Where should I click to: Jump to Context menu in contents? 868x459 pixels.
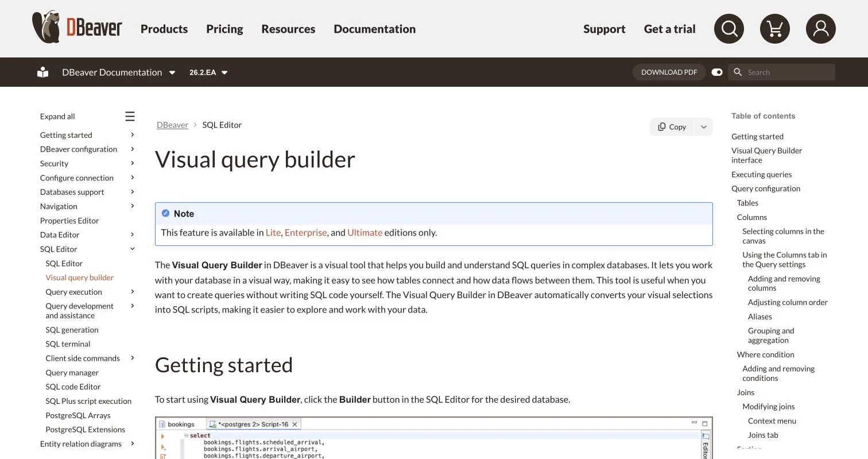coord(772,421)
